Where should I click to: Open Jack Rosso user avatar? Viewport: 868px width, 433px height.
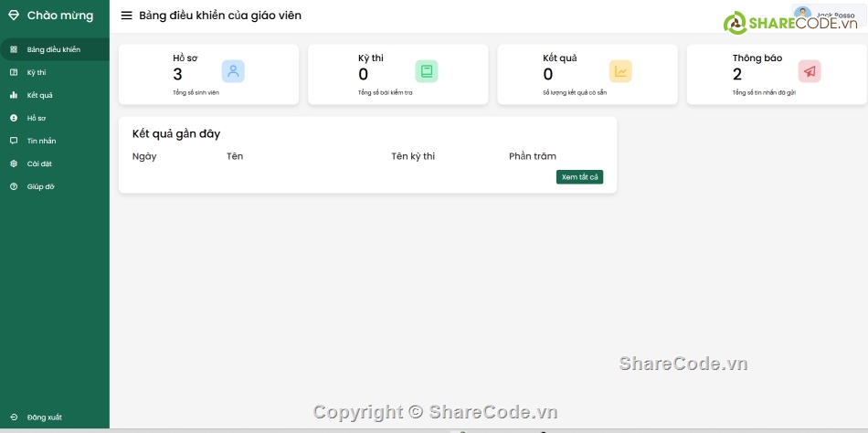(802, 14)
